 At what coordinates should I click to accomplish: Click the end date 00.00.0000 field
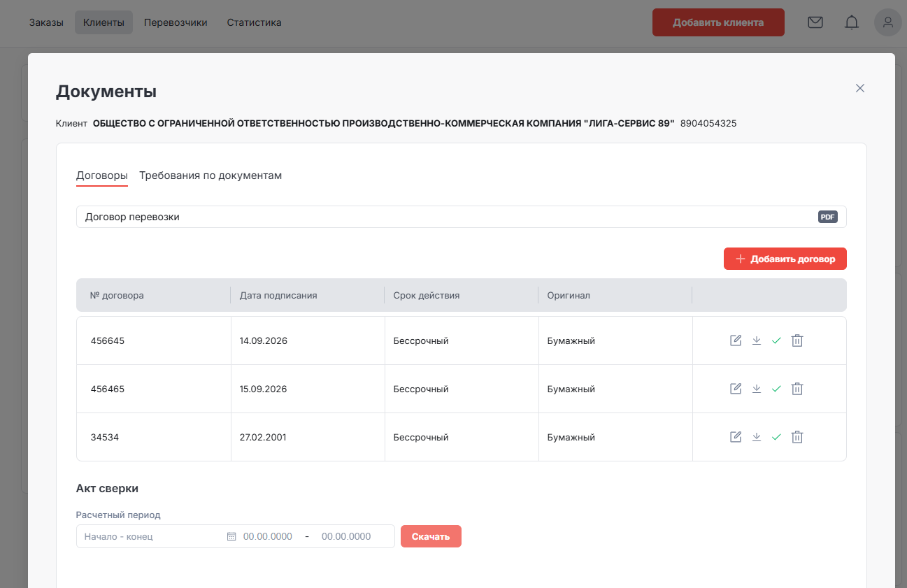click(346, 536)
